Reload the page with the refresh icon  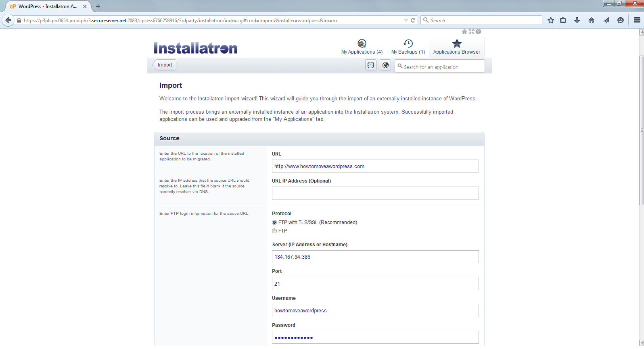coord(413,20)
